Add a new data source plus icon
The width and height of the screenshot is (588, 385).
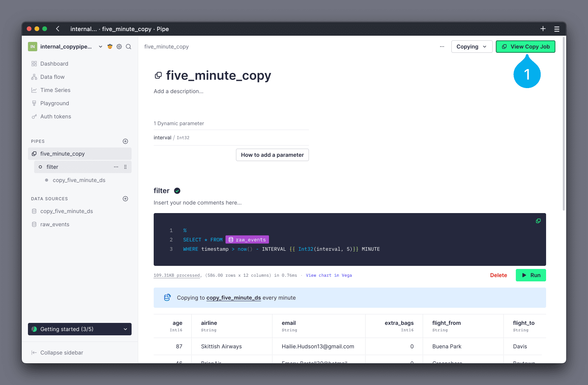(x=125, y=199)
